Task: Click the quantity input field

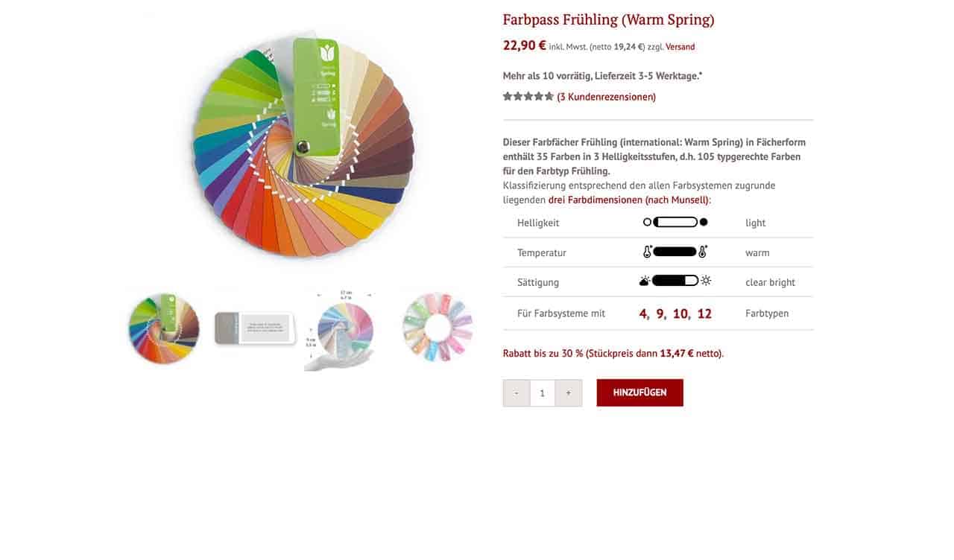Action: pos(543,393)
